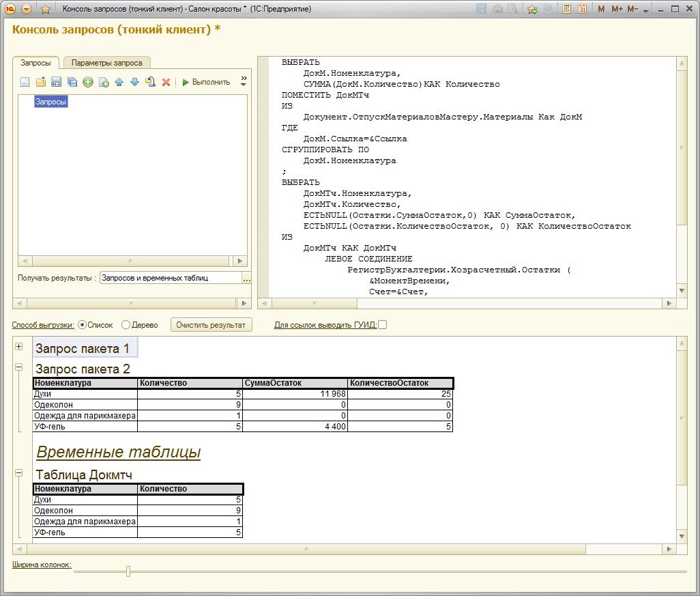Select Одеколон row in Таблица Докмтч
Image resolution: width=700 pixels, height=596 pixels.
138,511
